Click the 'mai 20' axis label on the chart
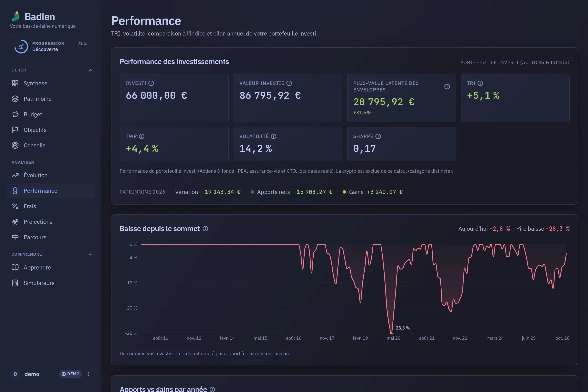 coord(393,338)
